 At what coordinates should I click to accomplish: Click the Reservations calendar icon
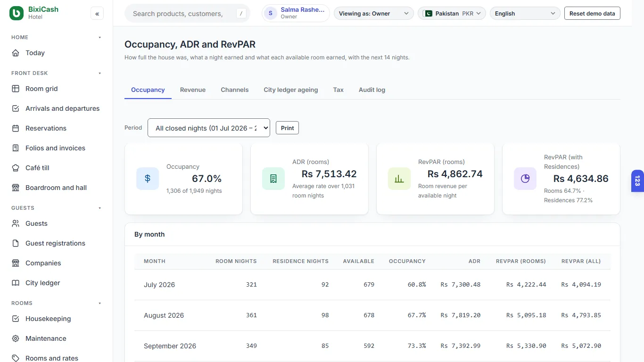point(16,128)
